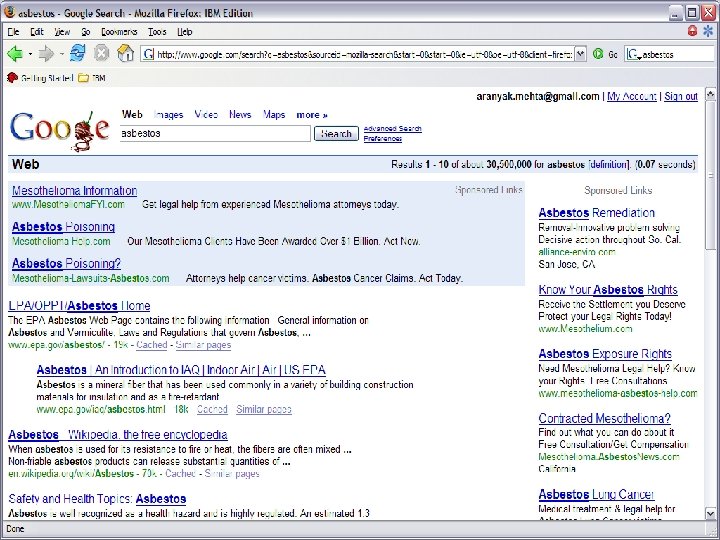
Task: Open the EPA/OPPT/Asbestos Home result
Action: pyautogui.click(x=79, y=306)
